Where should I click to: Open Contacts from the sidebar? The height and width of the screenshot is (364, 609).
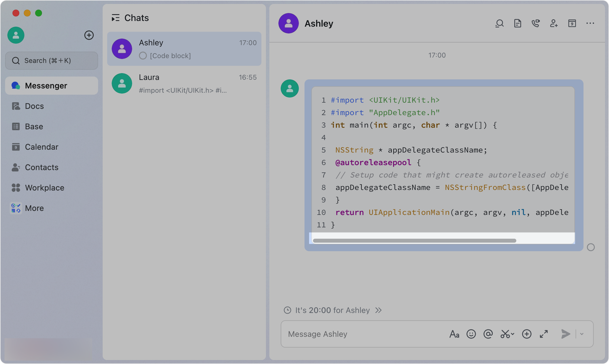42,167
